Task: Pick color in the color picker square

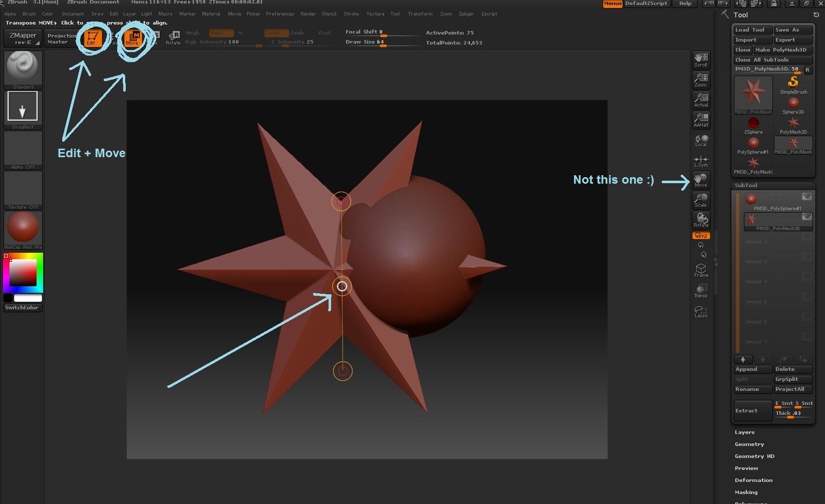Action: click(x=23, y=273)
